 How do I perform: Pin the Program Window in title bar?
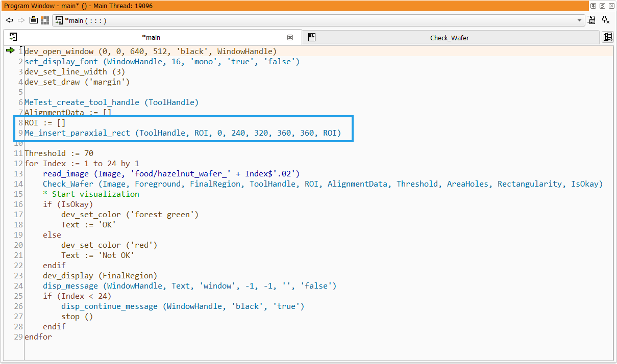coord(593,6)
